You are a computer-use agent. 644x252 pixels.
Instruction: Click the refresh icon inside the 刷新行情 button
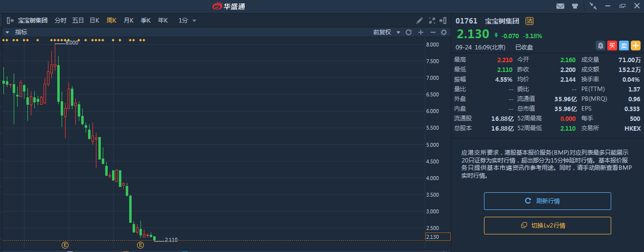point(528,201)
